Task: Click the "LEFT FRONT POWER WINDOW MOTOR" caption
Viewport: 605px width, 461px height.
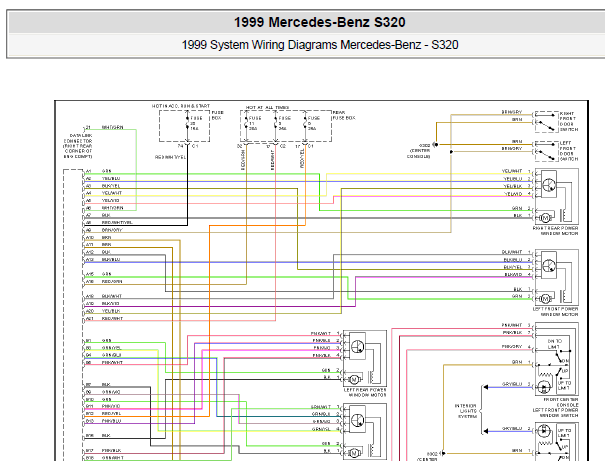Action: (555, 312)
